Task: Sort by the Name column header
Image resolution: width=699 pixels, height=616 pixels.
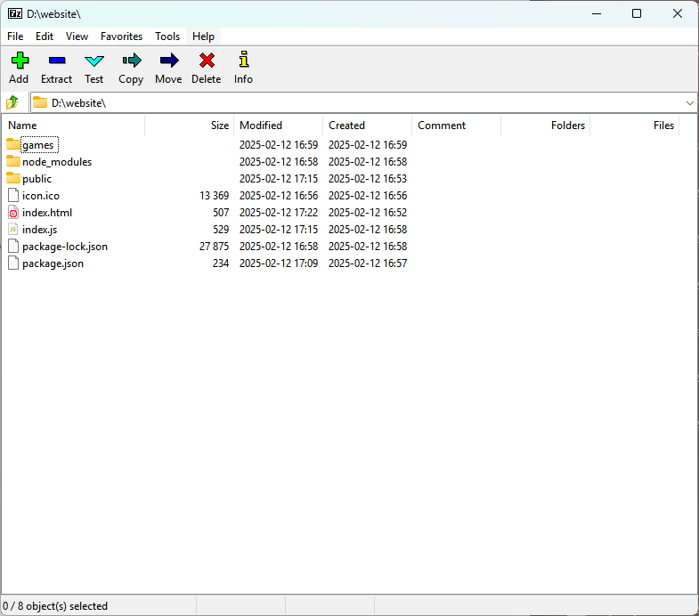Action: pos(74,126)
